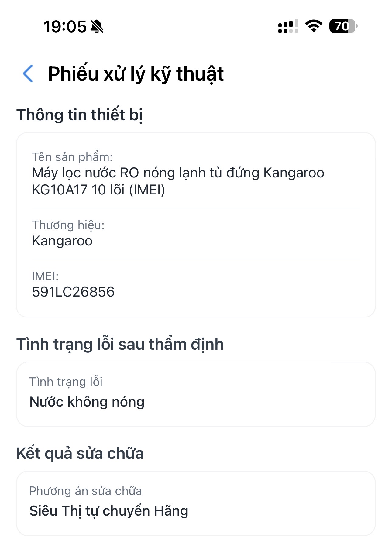Tap the 19:05 clock in status bar

(x=65, y=26)
